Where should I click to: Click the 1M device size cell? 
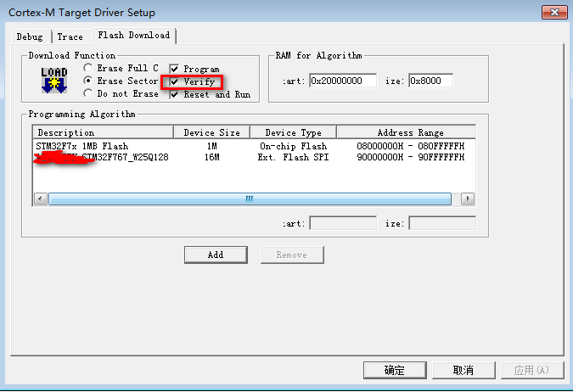tap(212, 146)
